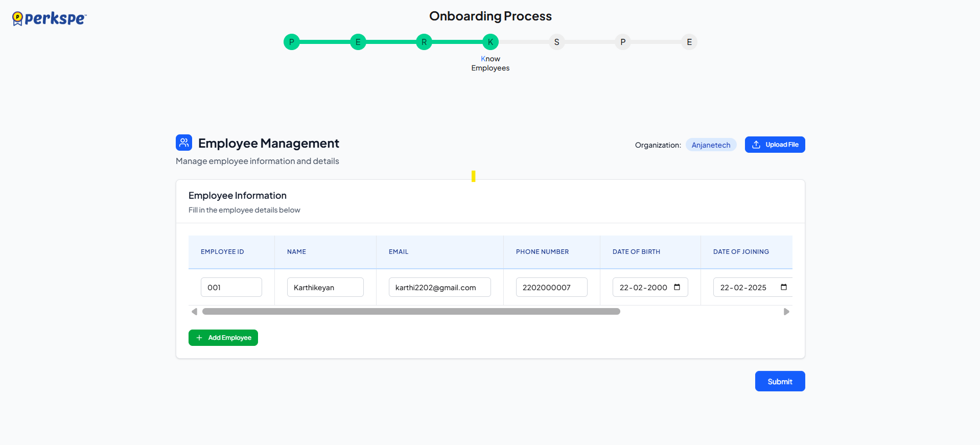The width and height of the screenshot is (980, 445).
Task: Submit the employee form
Action: [780, 381]
